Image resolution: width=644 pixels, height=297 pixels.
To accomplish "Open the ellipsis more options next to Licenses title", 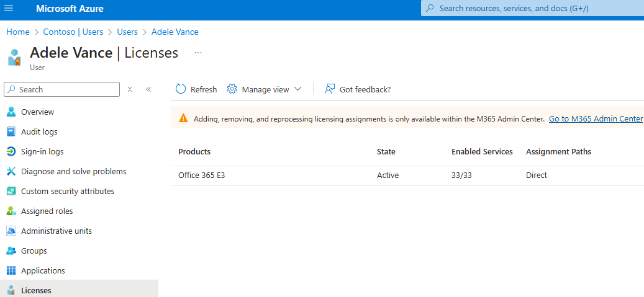I will [198, 53].
